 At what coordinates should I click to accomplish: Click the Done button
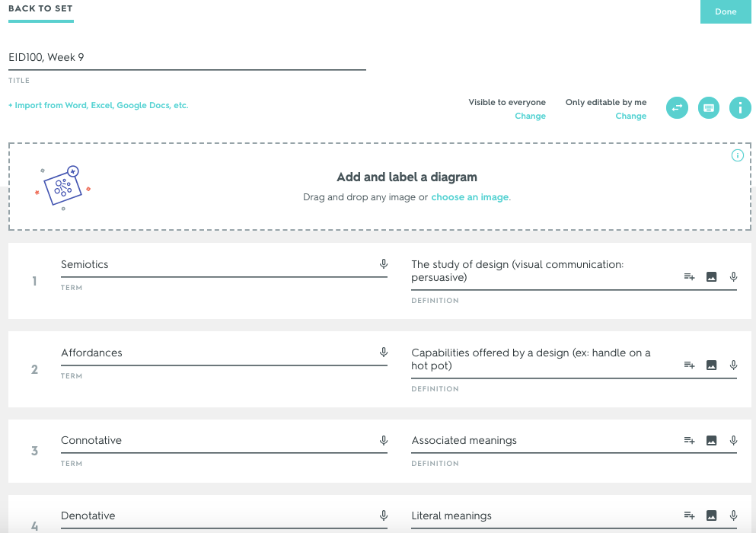(726, 11)
